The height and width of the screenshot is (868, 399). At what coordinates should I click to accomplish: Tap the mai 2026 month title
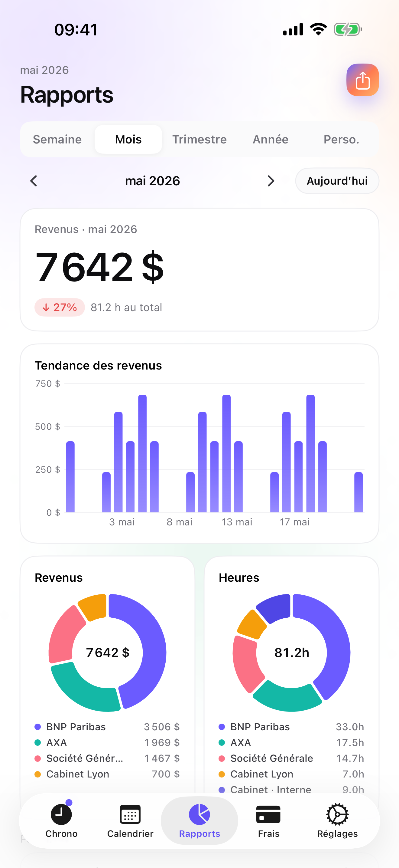click(x=152, y=181)
